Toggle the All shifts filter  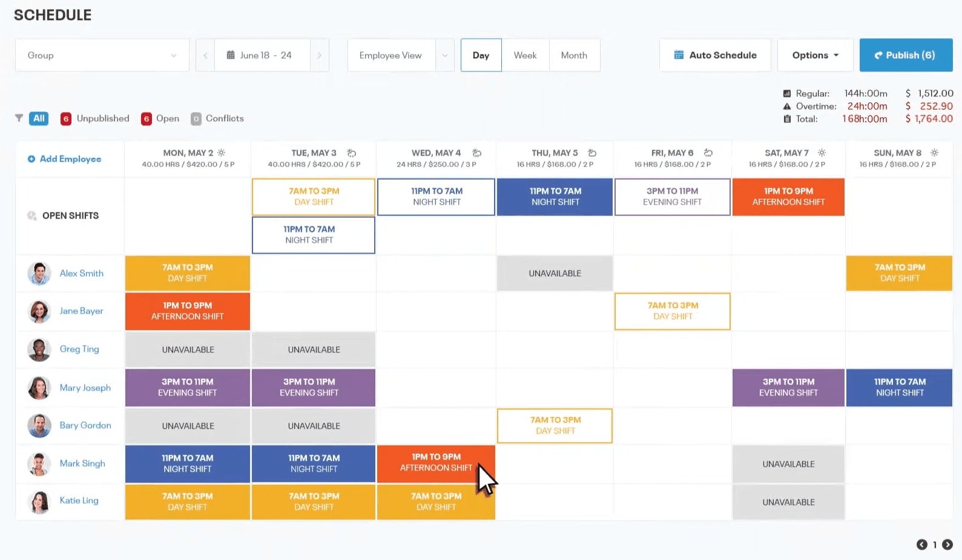click(x=39, y=118)
